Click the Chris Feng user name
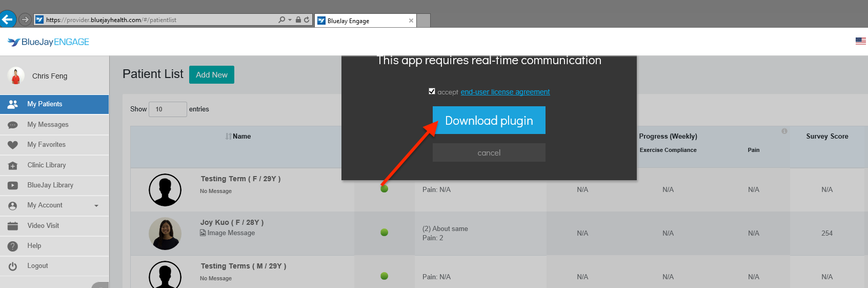This screenshot has width=868, height=288. tap(50, 76)
